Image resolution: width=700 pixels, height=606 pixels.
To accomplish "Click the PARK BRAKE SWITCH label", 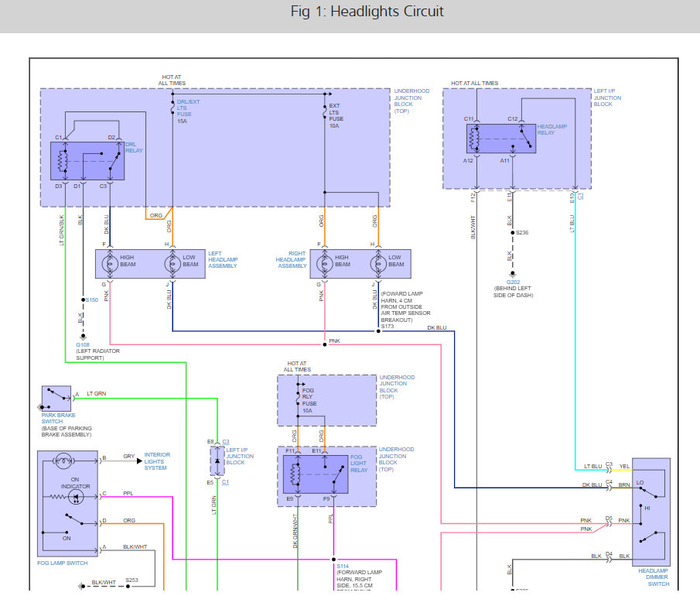I will pos(59,418).
